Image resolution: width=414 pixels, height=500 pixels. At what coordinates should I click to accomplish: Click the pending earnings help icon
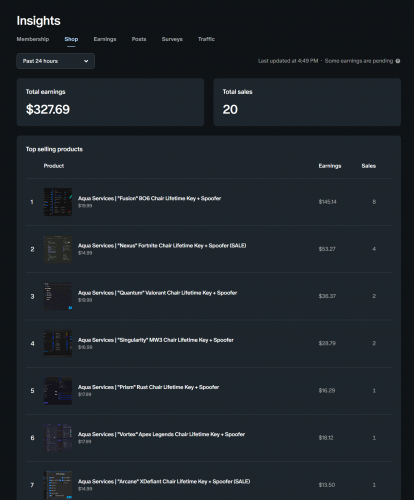[398, 61]
